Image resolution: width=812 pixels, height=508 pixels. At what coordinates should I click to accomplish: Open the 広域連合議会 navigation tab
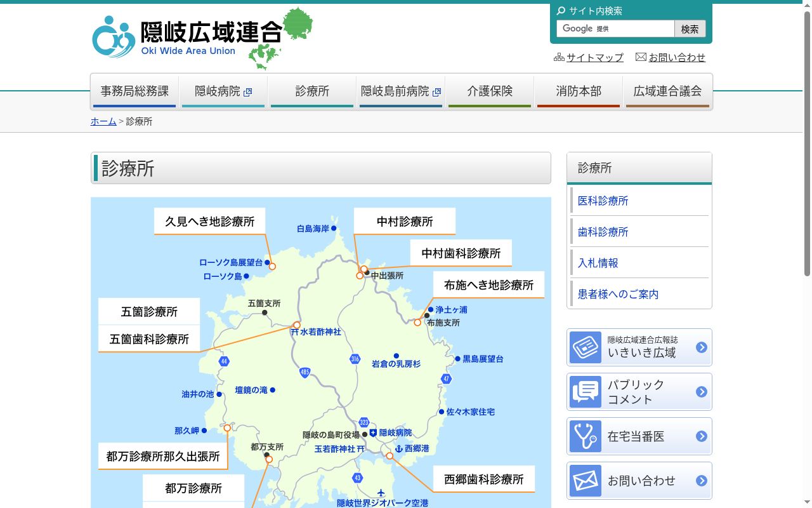[x=667, y=91]
